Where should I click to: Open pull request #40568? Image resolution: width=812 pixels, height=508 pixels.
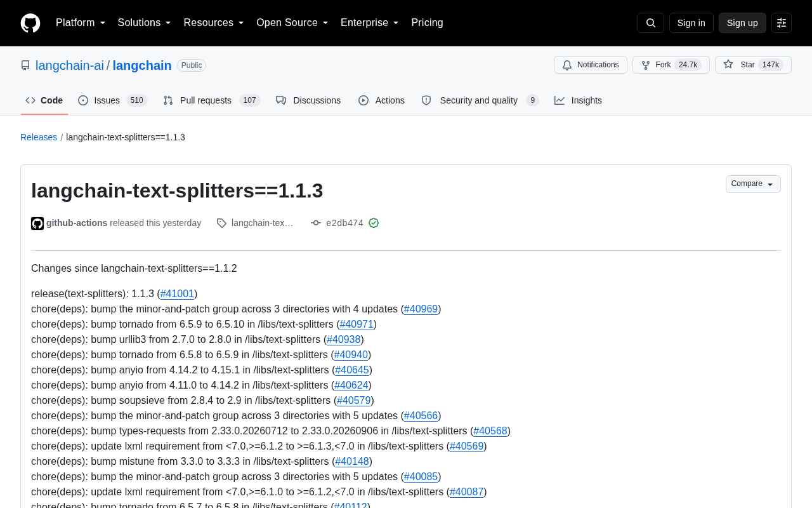pyautogui.click(x=490, y=431)
